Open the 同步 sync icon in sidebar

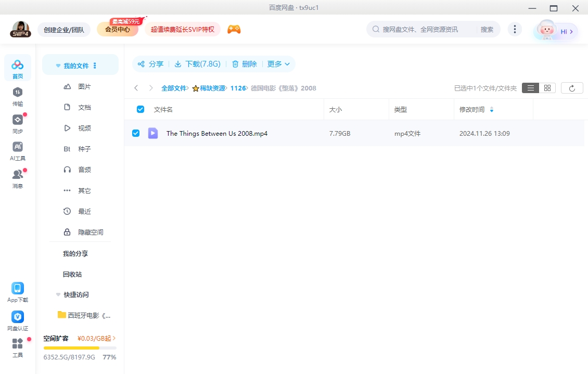(18, 120)
